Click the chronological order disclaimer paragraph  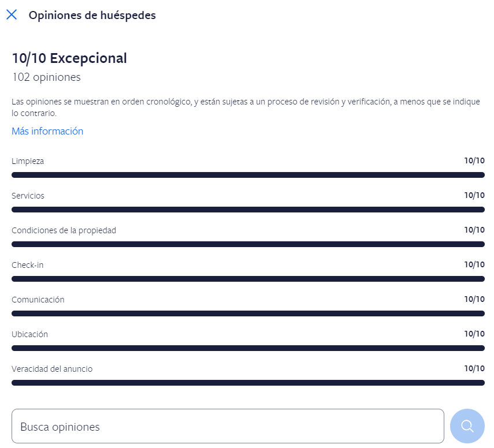coord(246,107)
